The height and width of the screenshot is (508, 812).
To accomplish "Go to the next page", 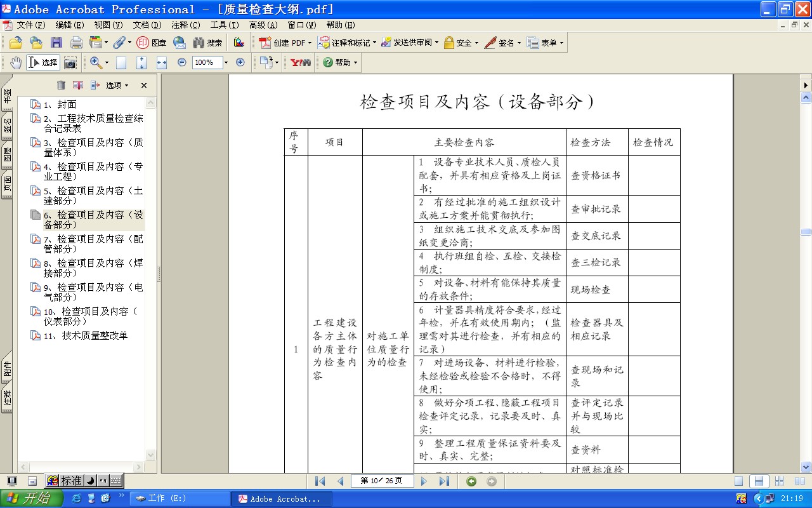I will [x=424, y=481].
